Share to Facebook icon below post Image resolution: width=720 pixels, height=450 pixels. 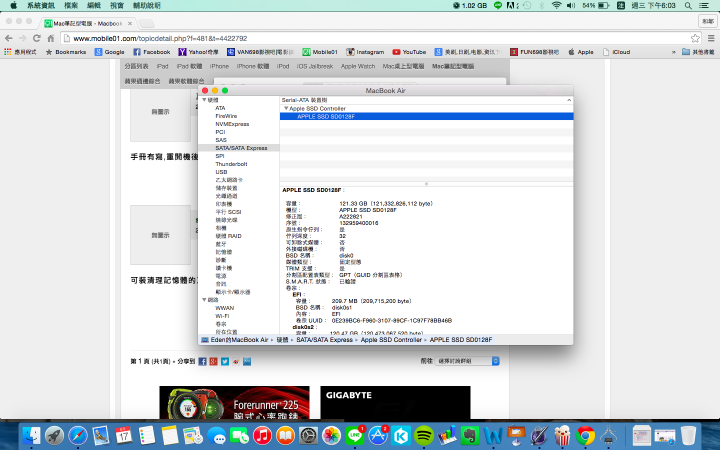(202, 362)
